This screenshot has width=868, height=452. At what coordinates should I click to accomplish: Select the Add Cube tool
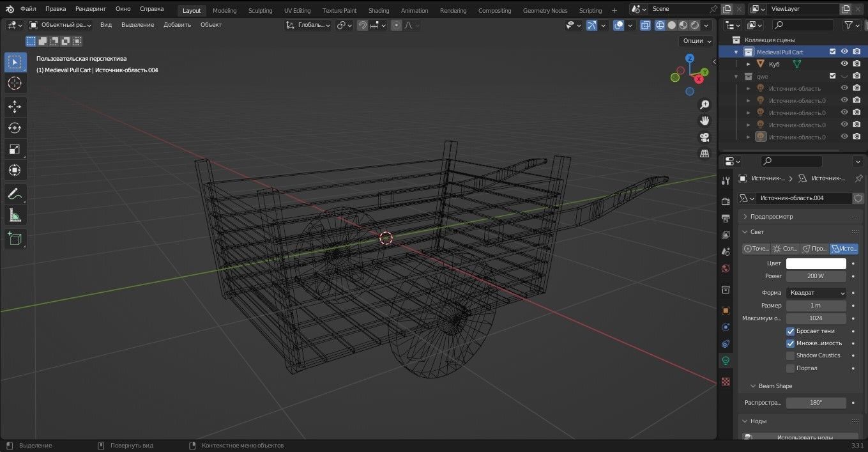click(x=15, y=239)
